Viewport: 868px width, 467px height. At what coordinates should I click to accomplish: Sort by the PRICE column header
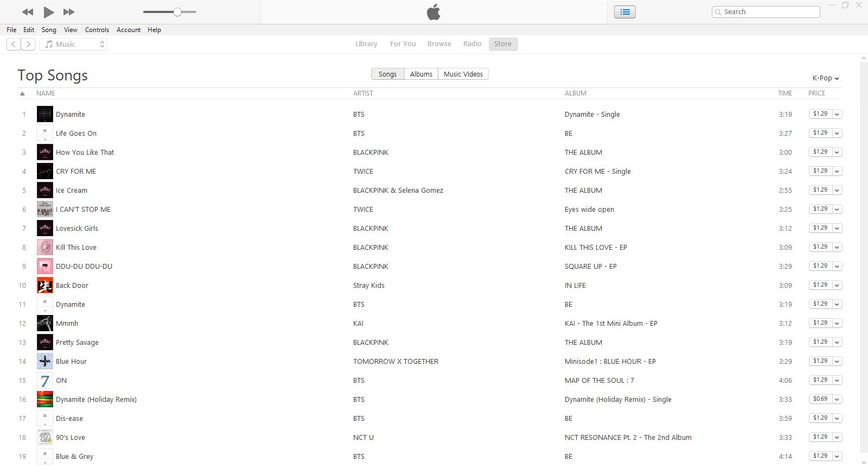tap(816, 93)
